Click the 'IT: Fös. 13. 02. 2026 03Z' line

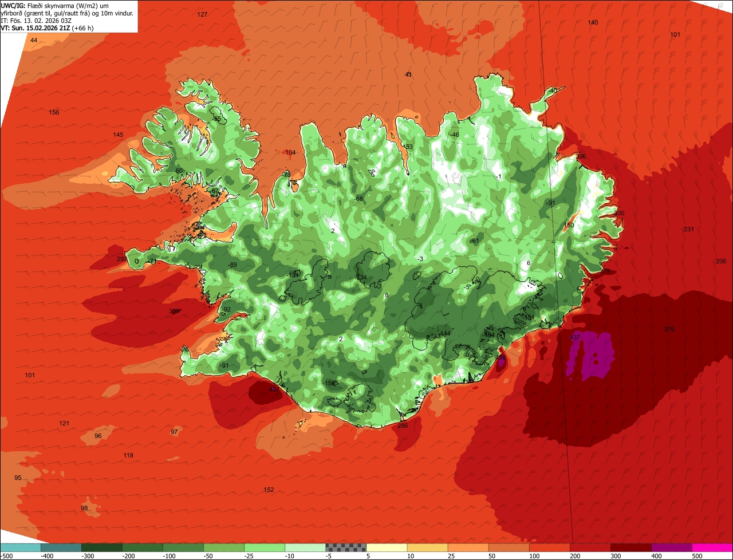[36, 21]
